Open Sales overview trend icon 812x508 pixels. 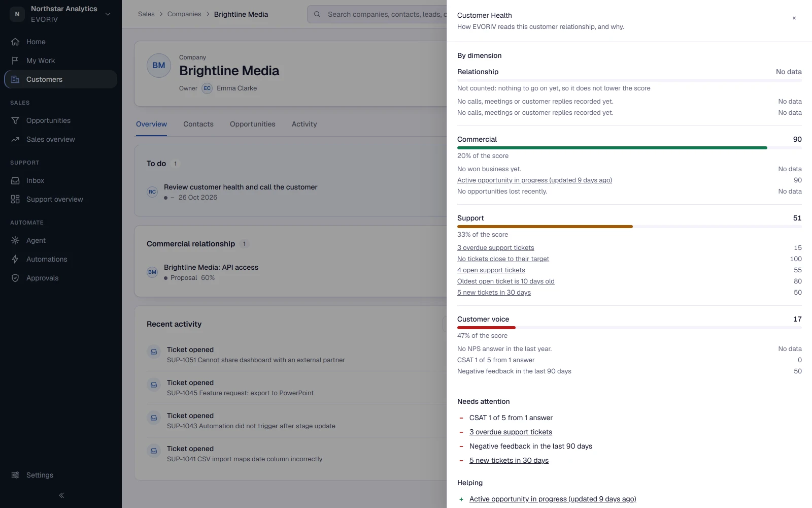pyautogui.click(x=15, y=139)
